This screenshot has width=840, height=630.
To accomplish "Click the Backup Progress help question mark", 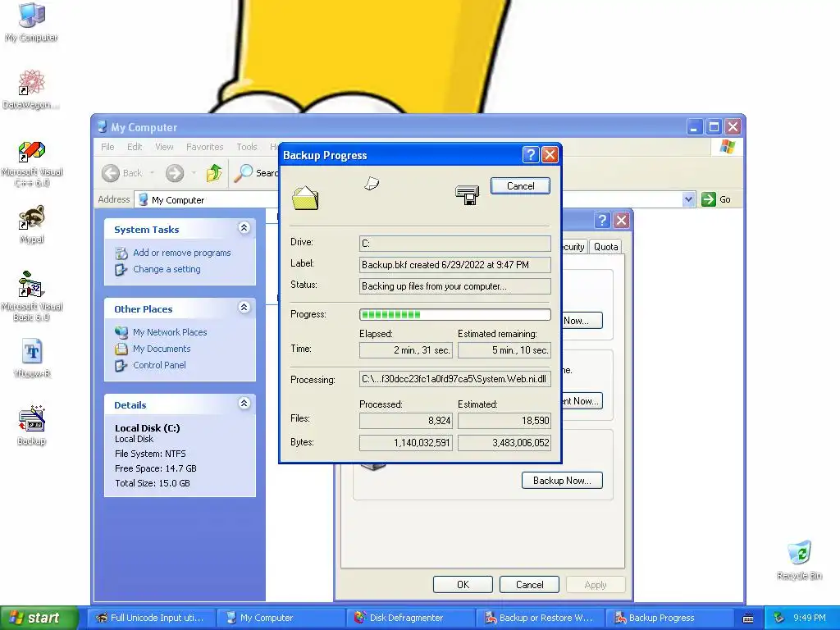I will [530, 155].
